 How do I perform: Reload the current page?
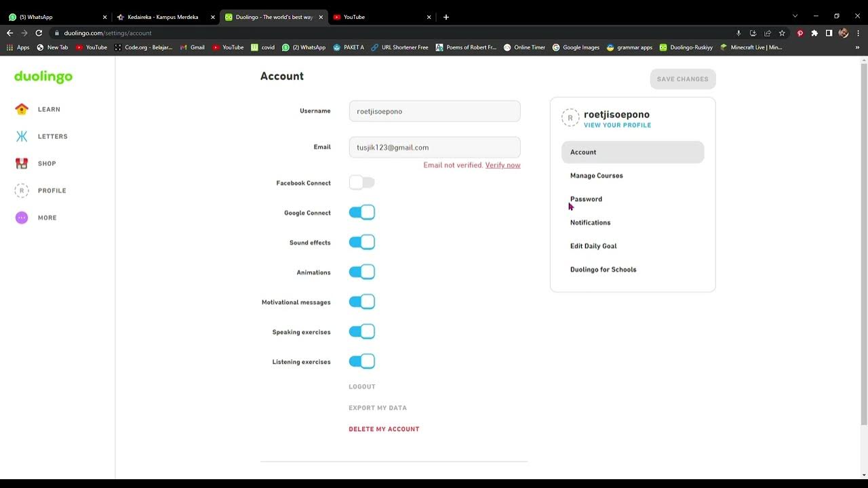[x=39, y=33]
